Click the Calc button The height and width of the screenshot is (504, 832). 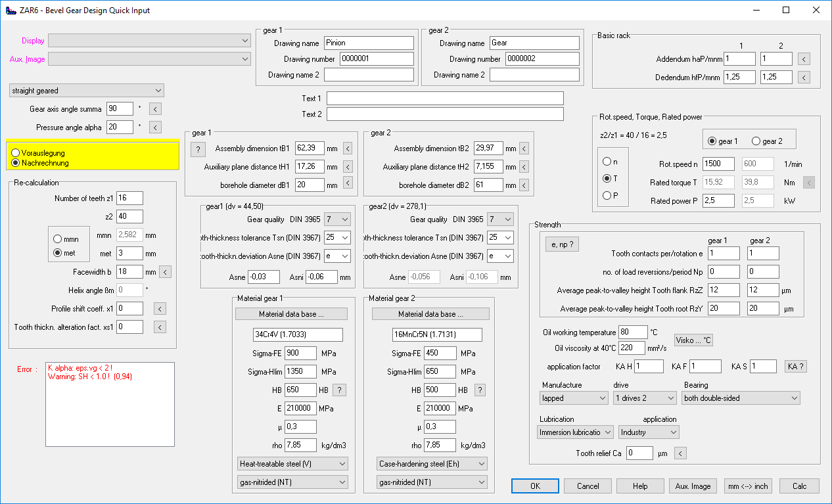tap(799, 486)
